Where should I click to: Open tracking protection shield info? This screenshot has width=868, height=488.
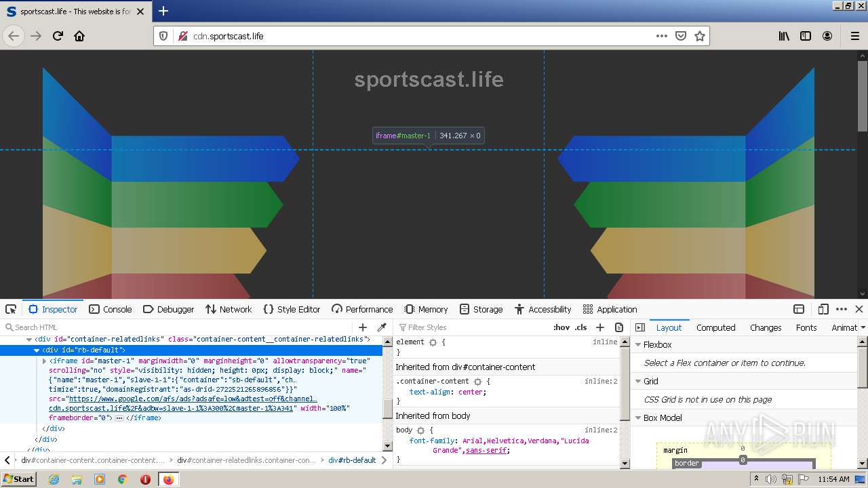click(x=163, y=36)
